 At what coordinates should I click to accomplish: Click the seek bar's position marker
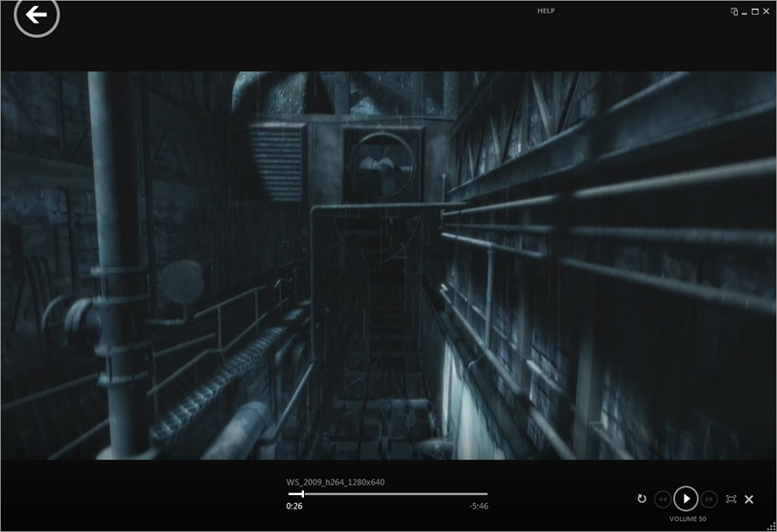[302, 494]
